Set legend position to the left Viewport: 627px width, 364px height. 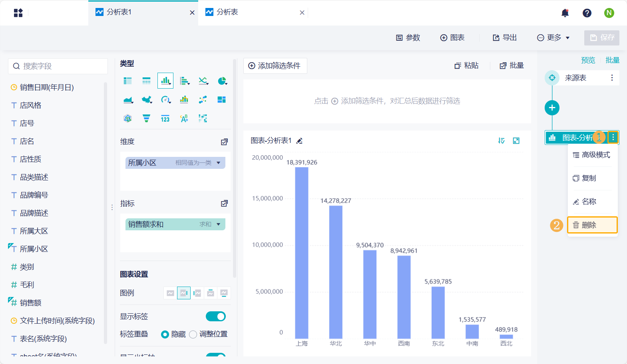[197, 293]
